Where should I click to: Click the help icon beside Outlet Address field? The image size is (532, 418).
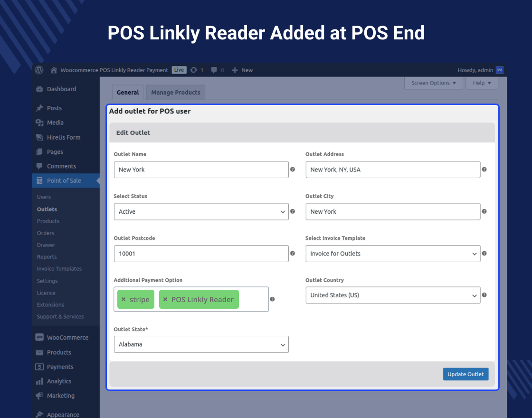(x=484, y=170)
